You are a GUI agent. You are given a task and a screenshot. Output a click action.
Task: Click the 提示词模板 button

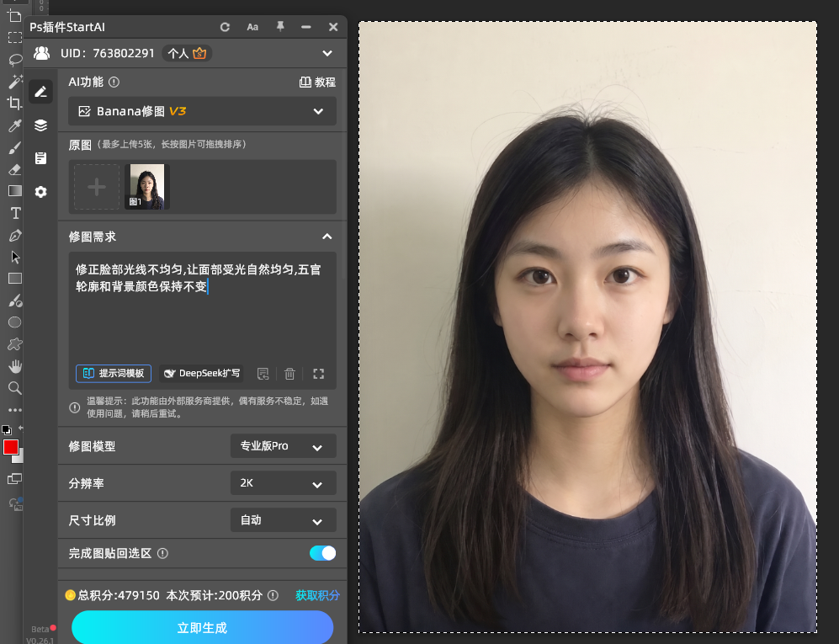pyautogui.click(x=114, y=374)
